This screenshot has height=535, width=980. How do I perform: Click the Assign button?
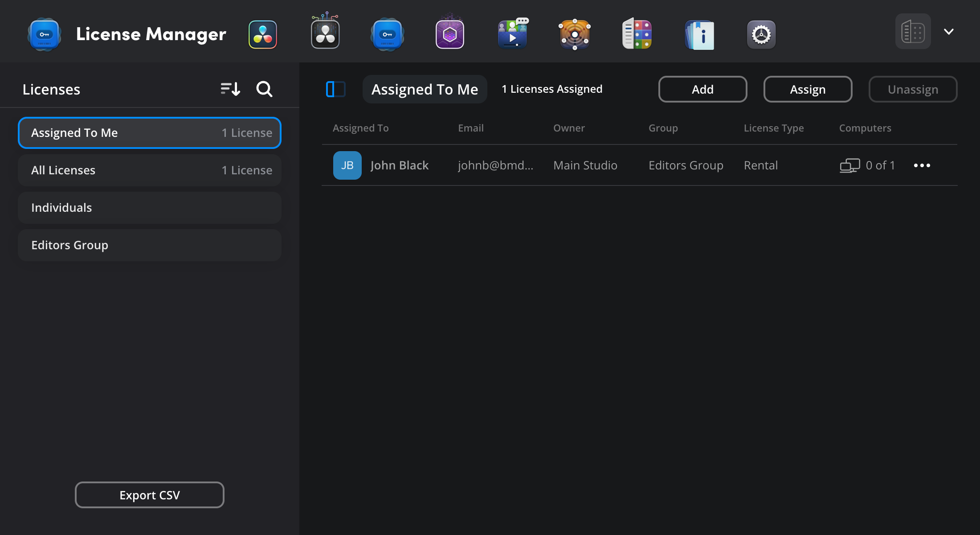pyautogui.click(x=808, y=89)
